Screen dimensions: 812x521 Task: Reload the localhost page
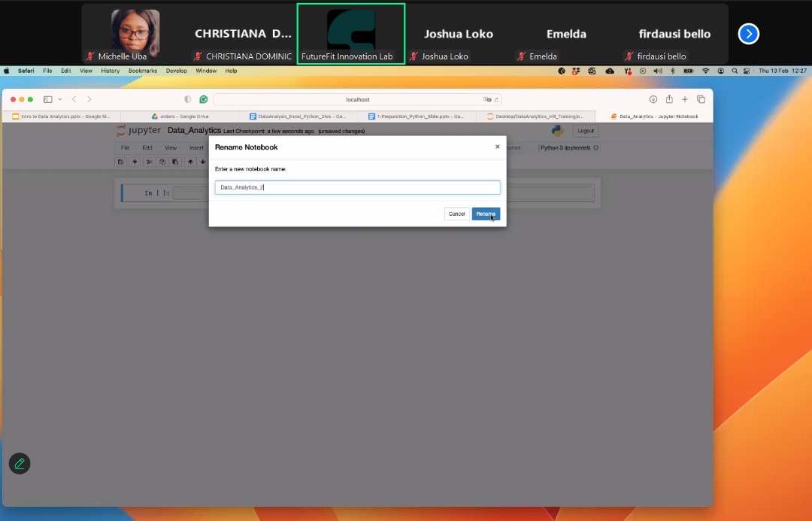[x=497, y=99]
